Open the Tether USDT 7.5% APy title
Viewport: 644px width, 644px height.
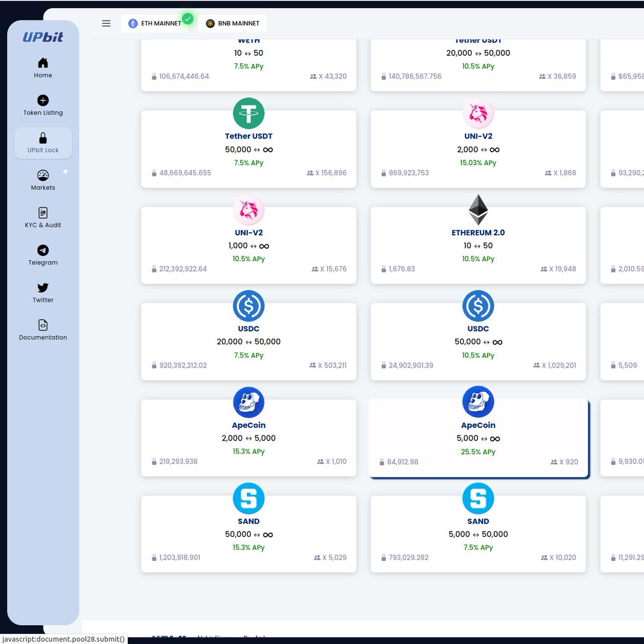click(x=248, y=136)
